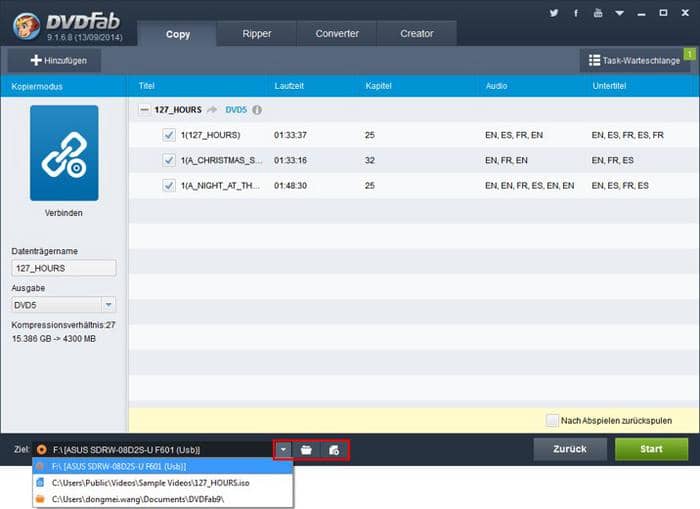Open the title bar dropdown menu arrow
This screenshot has width=700, height=509.
pos(619,13)
